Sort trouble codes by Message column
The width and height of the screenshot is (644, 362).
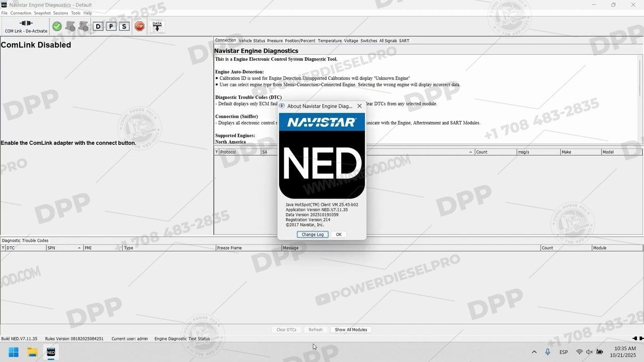click(x=411, y=248)
